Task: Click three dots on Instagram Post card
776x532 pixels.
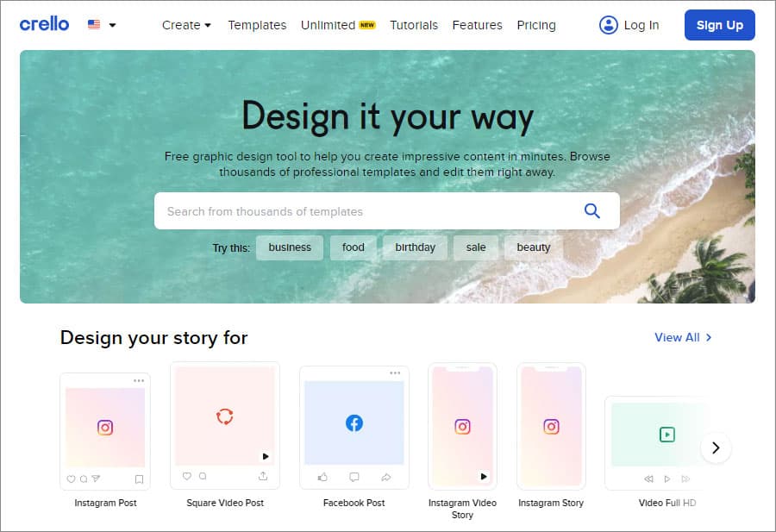Action: [x=139, y=380]
